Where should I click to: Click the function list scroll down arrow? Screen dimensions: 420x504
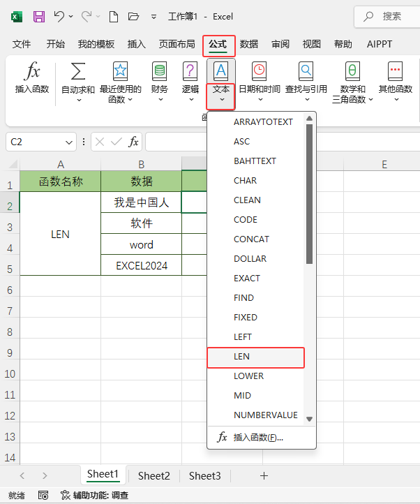pos(310,419)
